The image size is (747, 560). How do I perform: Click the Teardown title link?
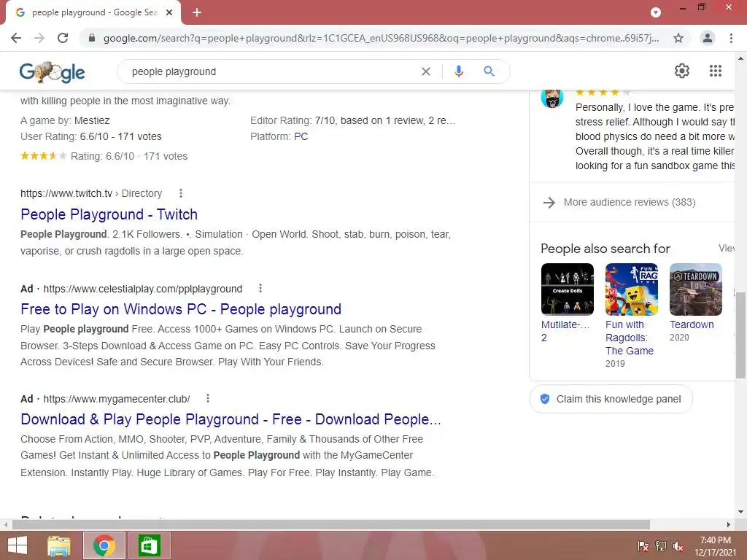point(692,324)
